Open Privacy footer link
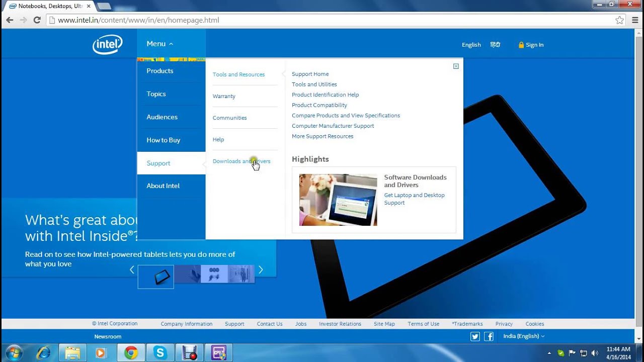The width and height of the screenshot is (644, 362). 504,324
